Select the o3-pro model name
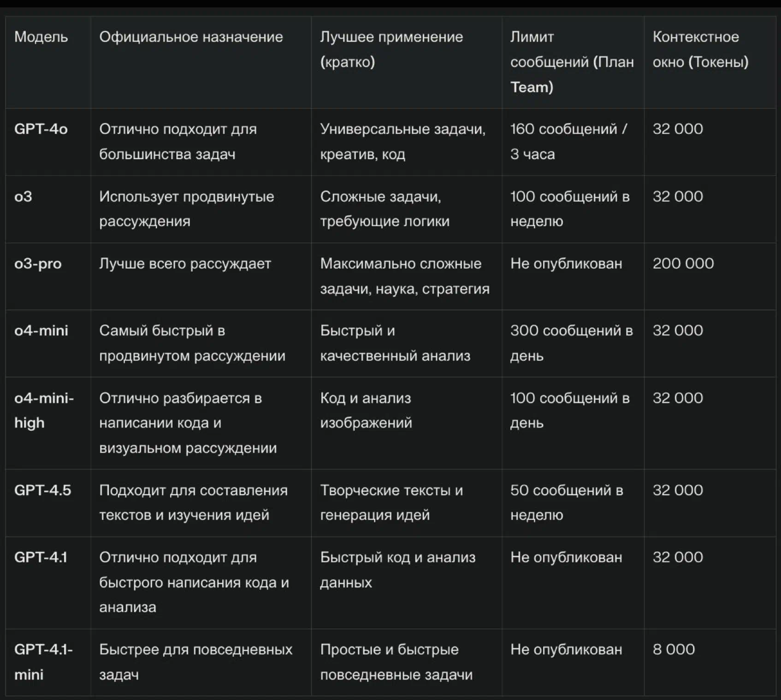 click(x=38, y=264)
